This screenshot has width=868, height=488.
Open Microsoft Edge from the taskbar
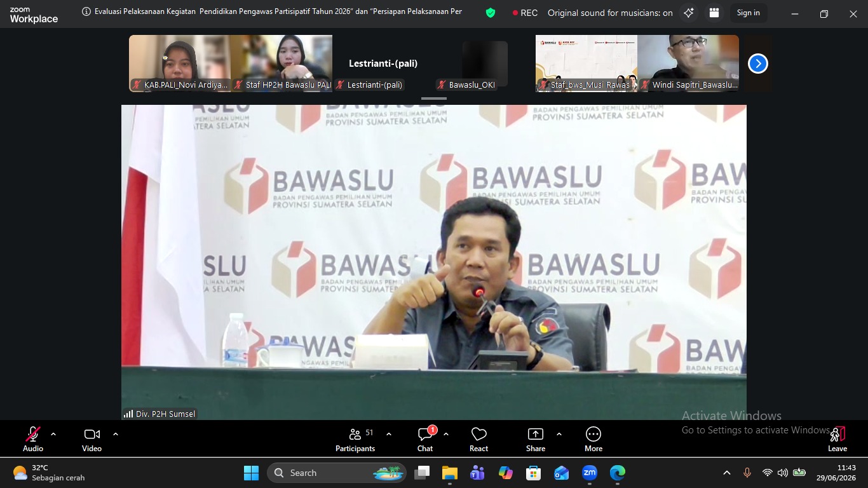click(x=618, y=473)
